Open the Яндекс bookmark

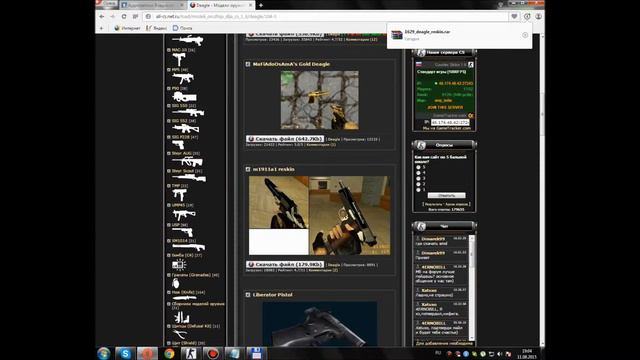click(x=156, y=28)
